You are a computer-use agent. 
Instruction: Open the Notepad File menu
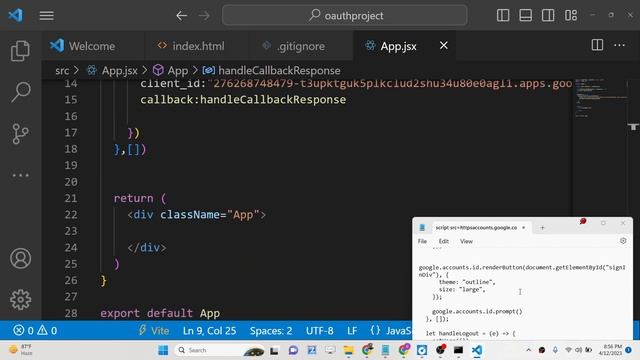click(422, 241)
